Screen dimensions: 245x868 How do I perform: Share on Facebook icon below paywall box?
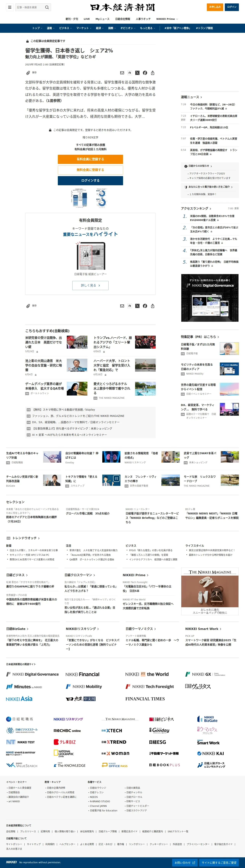(145, 306)
